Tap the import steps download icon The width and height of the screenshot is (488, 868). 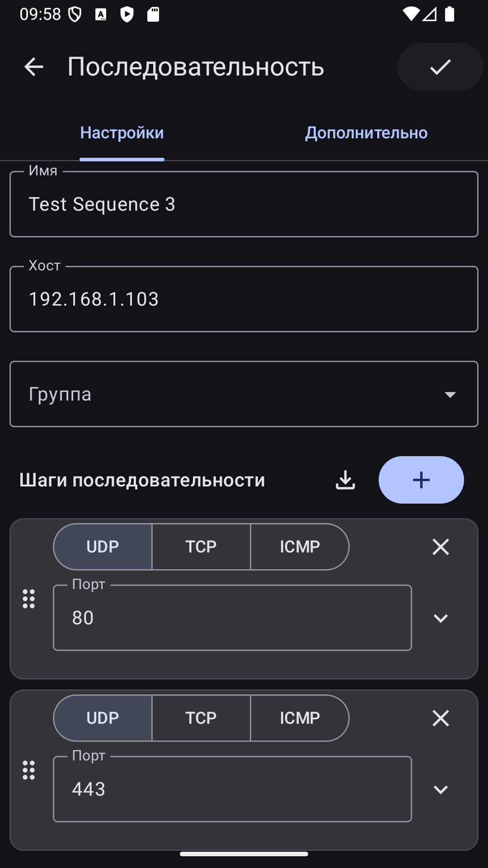(x=346, y=480)
